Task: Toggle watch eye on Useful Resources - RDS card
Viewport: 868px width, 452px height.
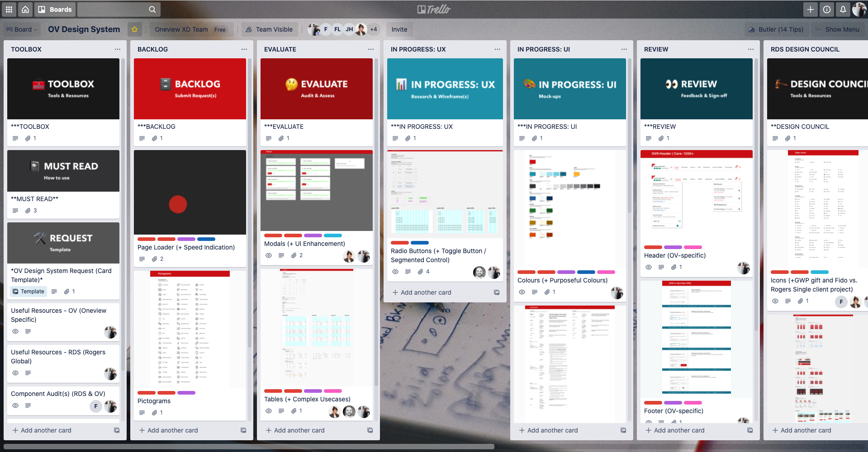Action: coord(15,373)
